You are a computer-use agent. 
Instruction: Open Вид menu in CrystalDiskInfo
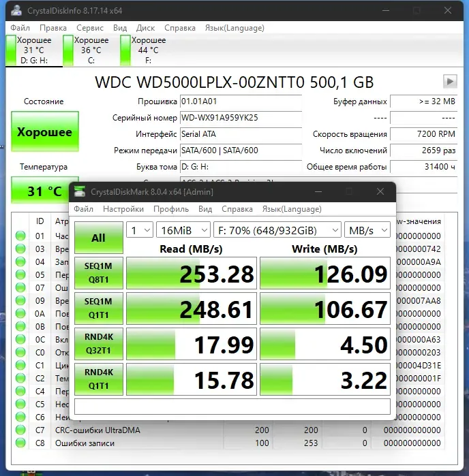coord(120,28)
